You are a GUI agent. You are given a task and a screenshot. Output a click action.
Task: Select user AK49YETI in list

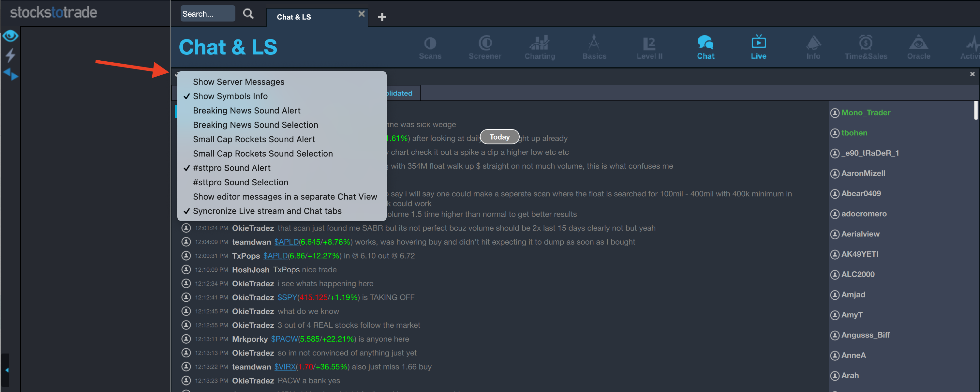[x=859, y=254]
